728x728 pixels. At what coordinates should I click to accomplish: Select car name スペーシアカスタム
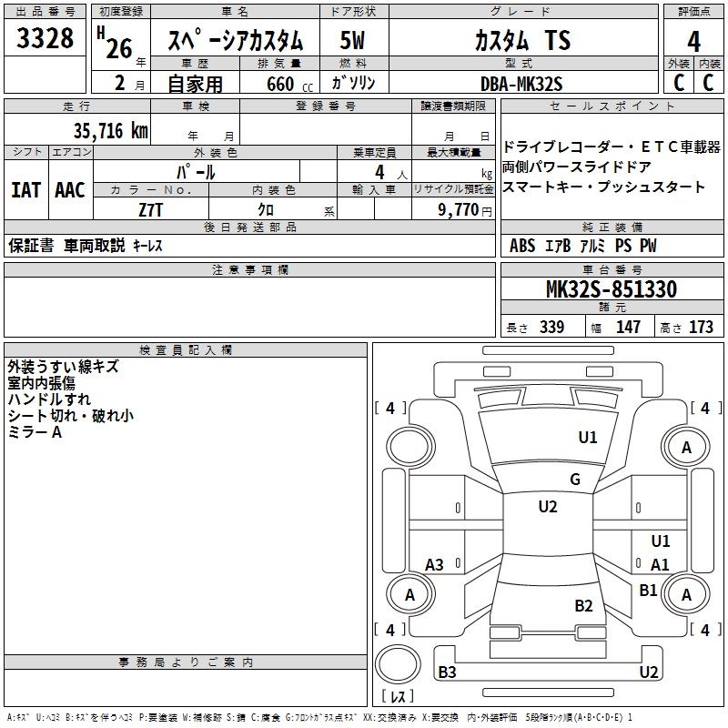tap(235, 39)
